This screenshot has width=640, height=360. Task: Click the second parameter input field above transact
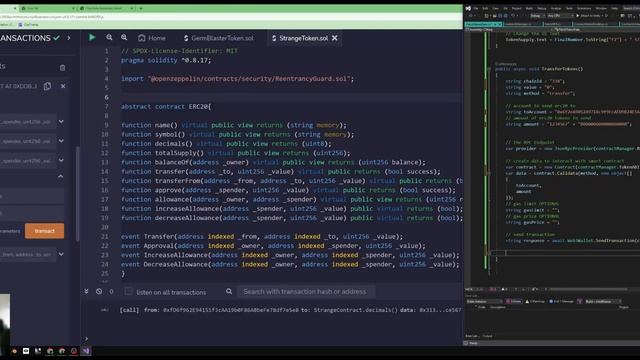coord(32,213)
